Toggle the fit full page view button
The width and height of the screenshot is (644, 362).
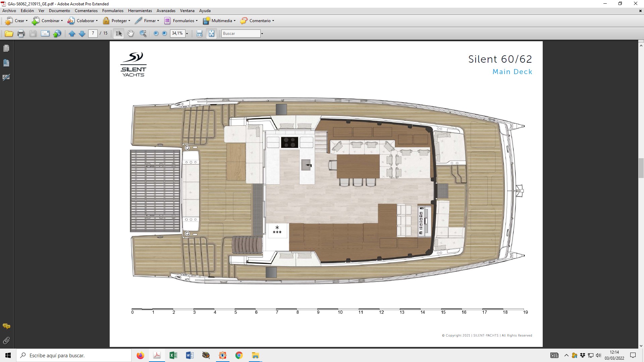click(x=211, y=34)
